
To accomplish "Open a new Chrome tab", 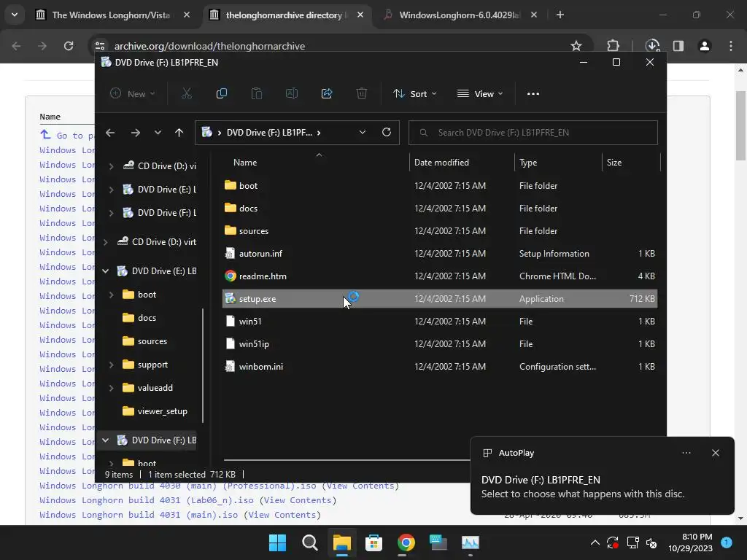I will click(560, 15).
